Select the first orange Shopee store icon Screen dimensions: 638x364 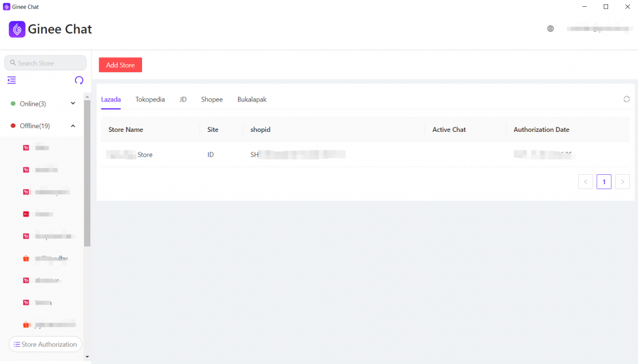[26, 258]
